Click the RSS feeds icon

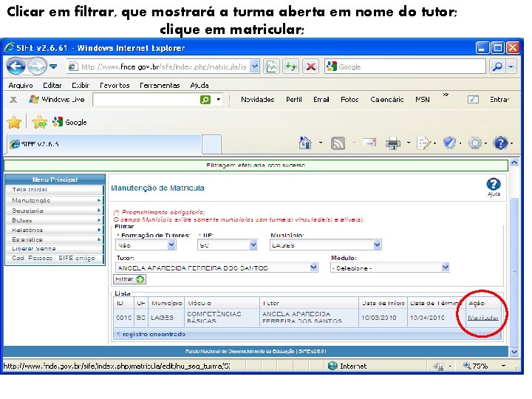pos(338,143)
